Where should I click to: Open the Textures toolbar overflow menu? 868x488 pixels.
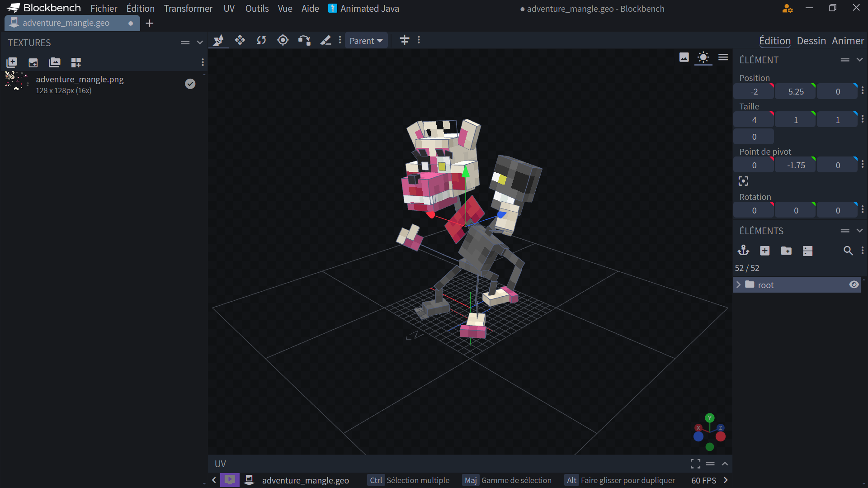[203, 62]
